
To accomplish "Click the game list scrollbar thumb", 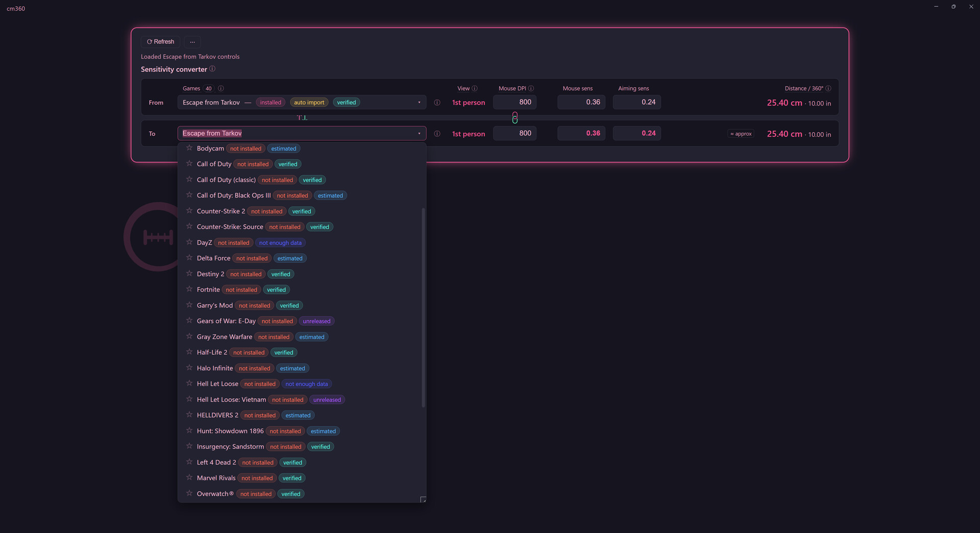I will 423,307.
